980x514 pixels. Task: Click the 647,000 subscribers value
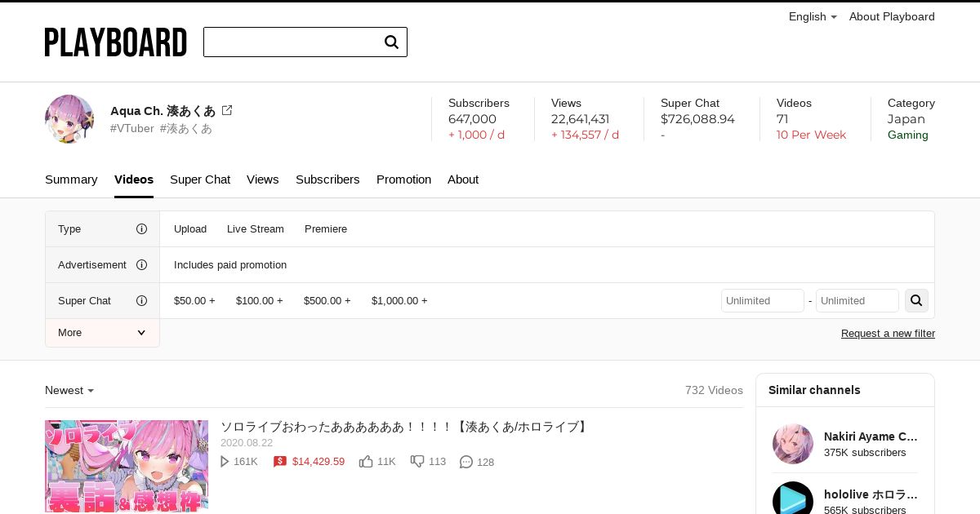coord(472,119)
